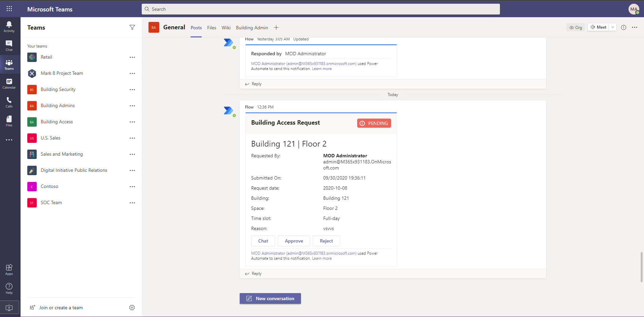The width and height of the screenshot is (644, 317).
Task: Reply to yesterday's Flow message
Action: [x=253, y=84]
